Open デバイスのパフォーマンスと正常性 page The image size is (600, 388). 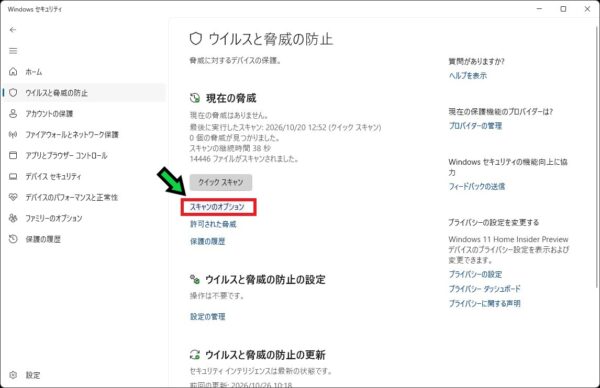pos(84,197)
